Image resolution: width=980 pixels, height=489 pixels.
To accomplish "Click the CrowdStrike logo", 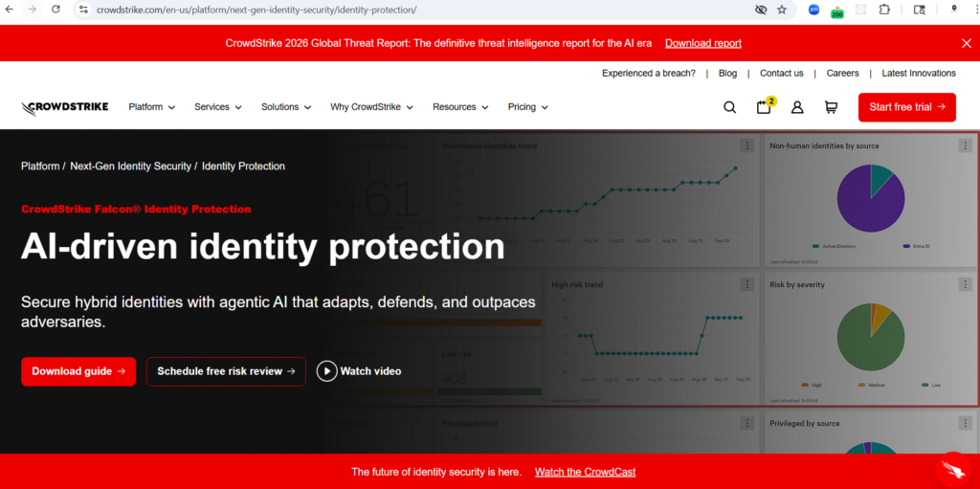I will click(65, 107).
